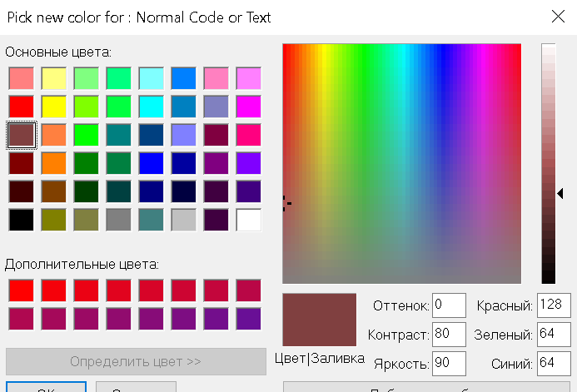Image resolution: width=577 pixels, height=392 pixels.
Task: Click the luminosity slider arrow marker
Action: tap(561, 193)
